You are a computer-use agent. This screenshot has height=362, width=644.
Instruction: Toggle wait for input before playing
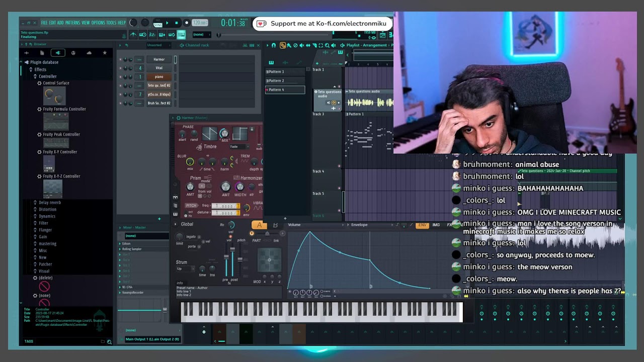coord(143,35)
